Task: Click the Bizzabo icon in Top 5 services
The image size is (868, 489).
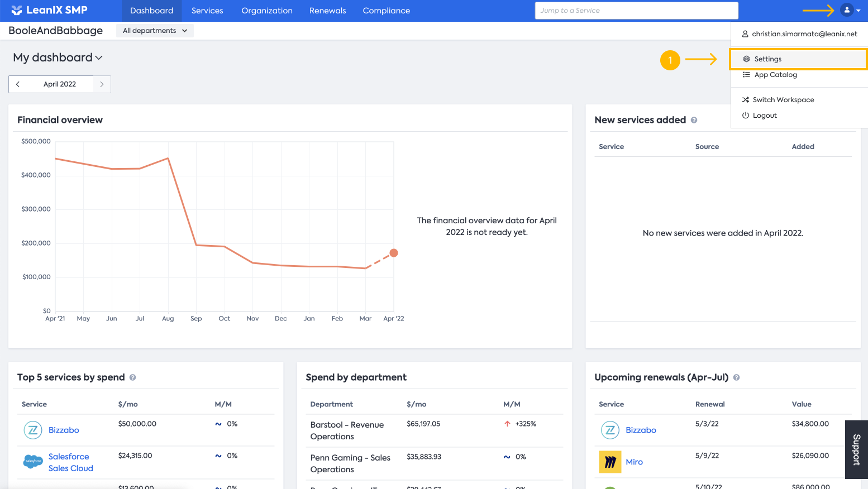Action: (33, 430)
